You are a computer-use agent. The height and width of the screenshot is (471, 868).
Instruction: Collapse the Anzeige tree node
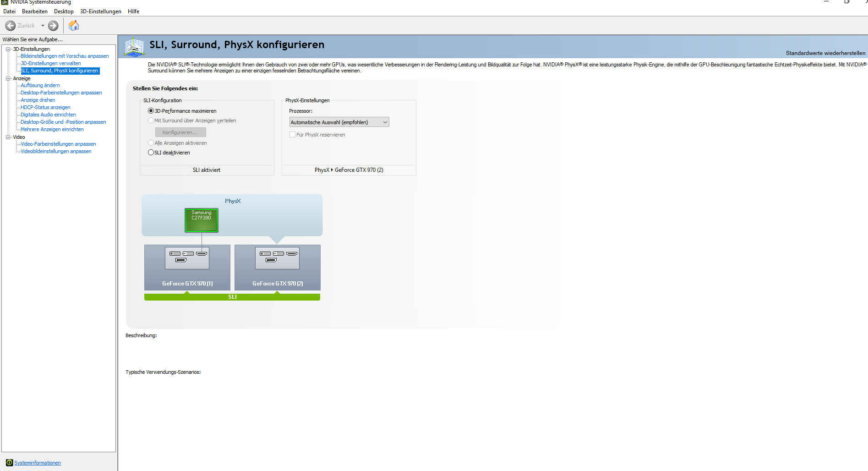tap(8, 78)
